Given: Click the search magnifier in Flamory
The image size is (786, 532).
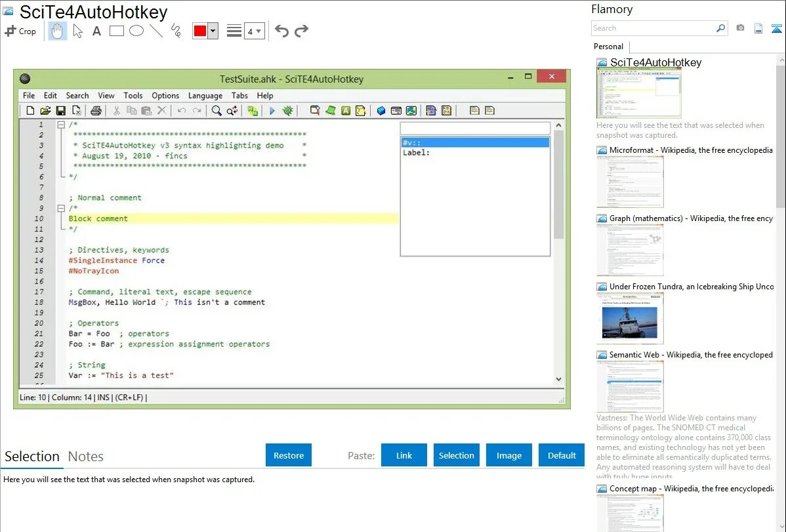Looking at the screenshot, I should coord(721,28).
